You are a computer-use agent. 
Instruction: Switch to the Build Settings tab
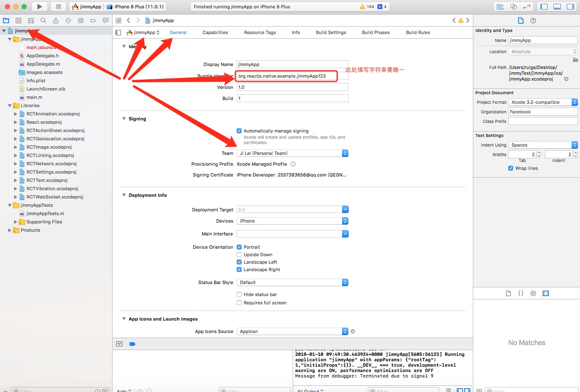[330, 32]
